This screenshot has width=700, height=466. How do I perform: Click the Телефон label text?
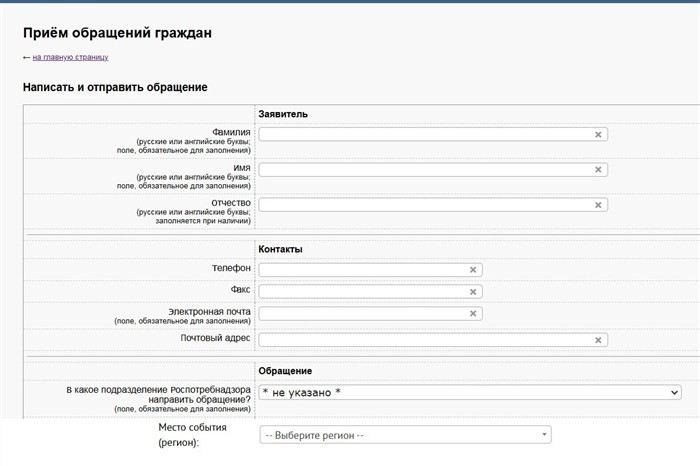click(x=231, y=268)
